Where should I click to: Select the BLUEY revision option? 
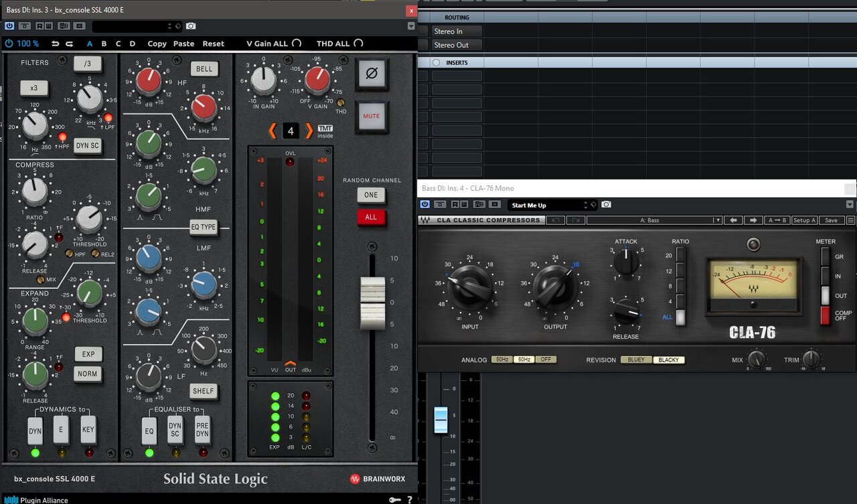[x=636, y=359]
